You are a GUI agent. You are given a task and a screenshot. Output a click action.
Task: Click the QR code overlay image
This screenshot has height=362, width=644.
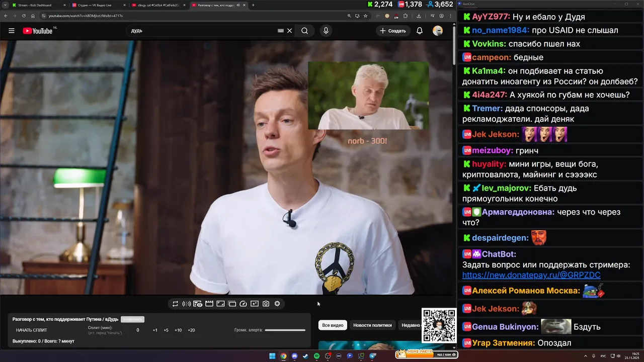439,326
